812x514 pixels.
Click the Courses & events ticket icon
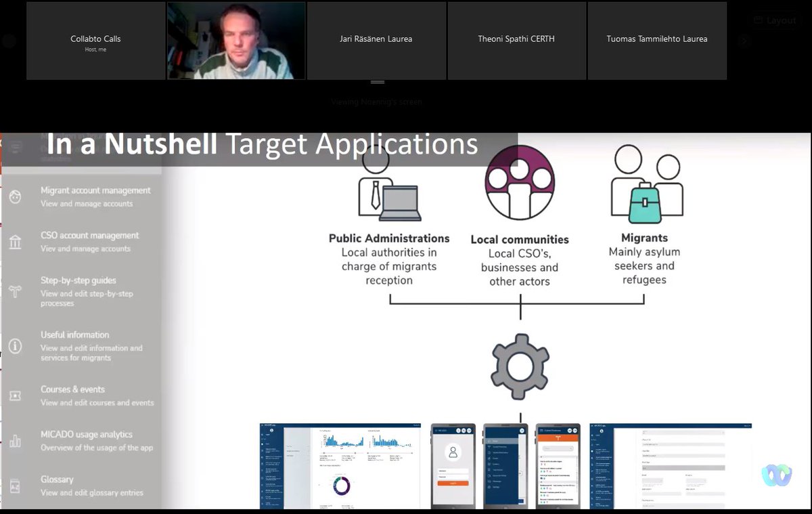pyautogui.click(x=15, y=395)
